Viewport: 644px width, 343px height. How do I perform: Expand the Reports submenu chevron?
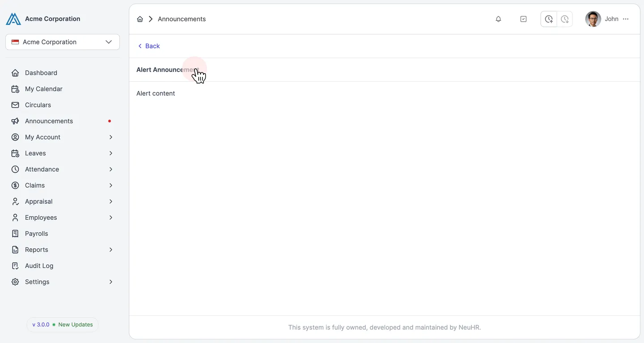[111, 250]
